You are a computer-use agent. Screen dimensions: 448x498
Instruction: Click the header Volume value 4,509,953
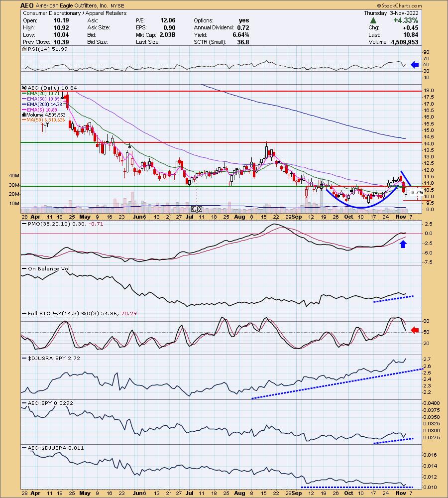405,42
